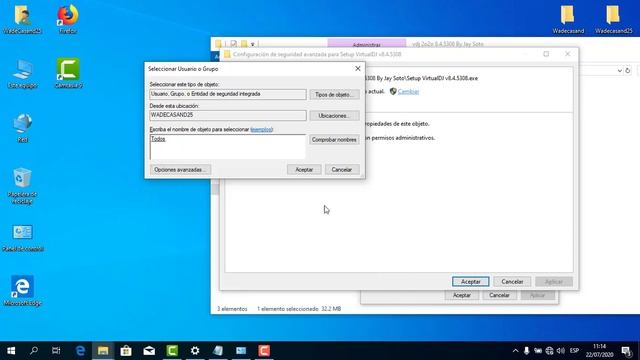
Task: Open Task View on the taskbar
Action: 56,351
